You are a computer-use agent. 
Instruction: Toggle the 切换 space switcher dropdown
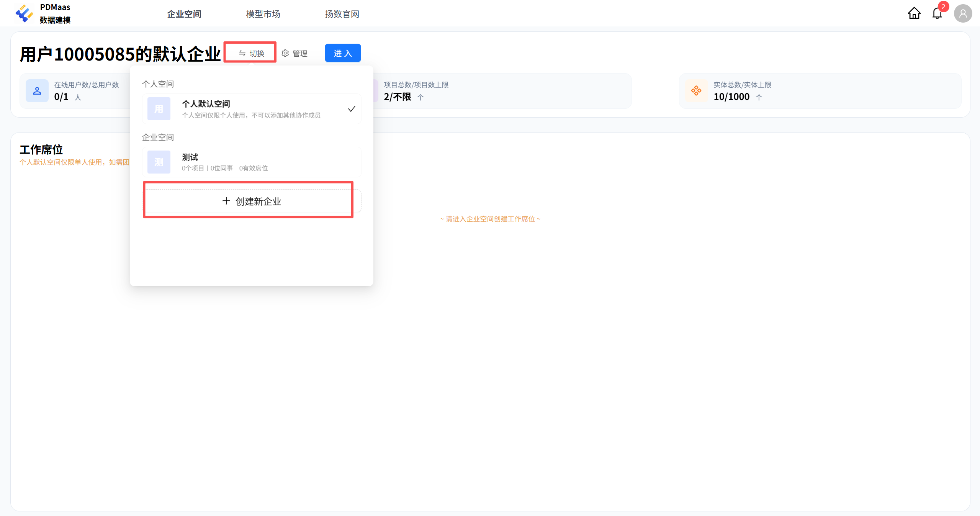point(251,53)
